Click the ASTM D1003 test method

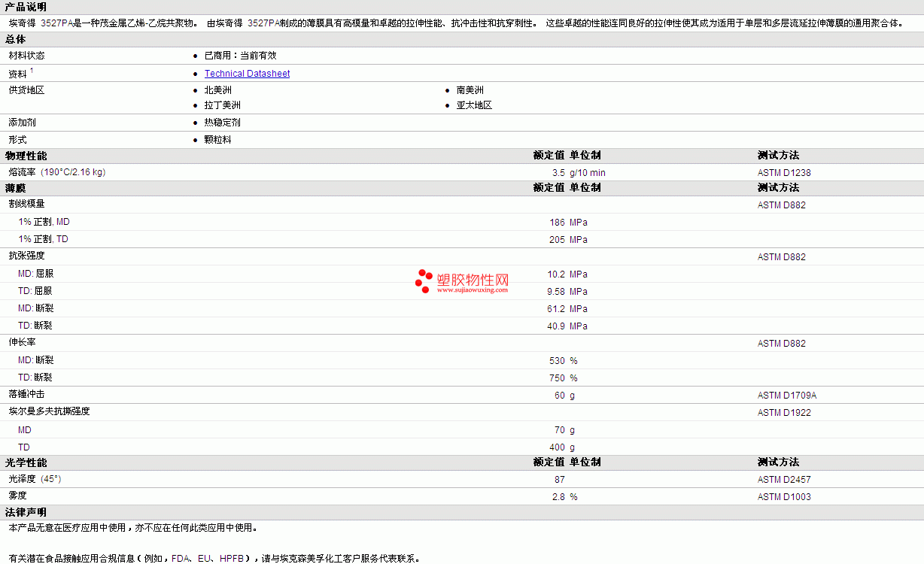tap(784, 497)
